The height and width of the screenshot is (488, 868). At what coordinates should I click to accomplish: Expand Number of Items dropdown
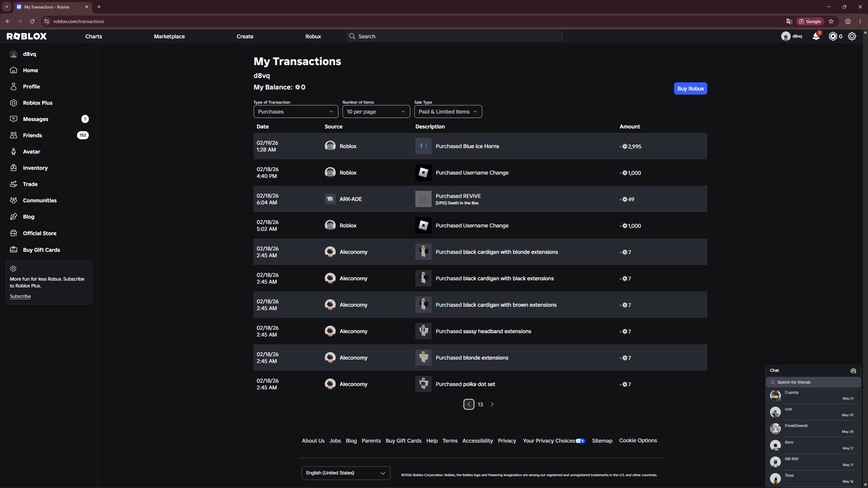(x=376, y=111)
